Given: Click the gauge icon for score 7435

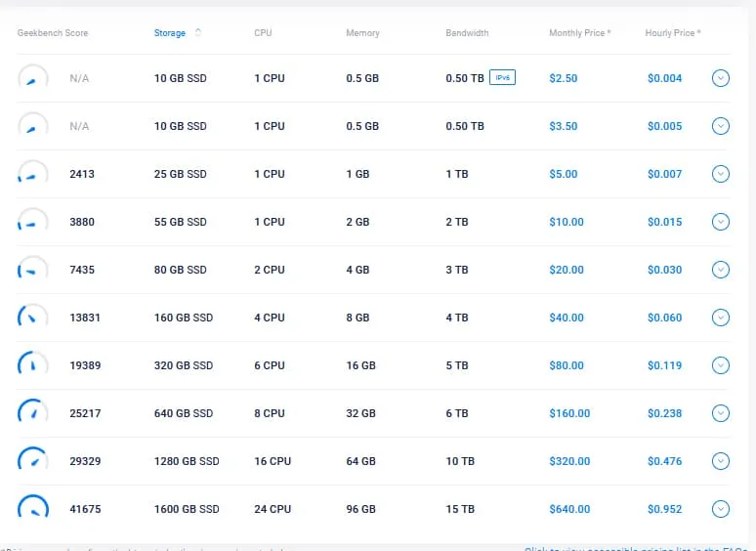Looking at the screenshot, I should pos(33,267).
